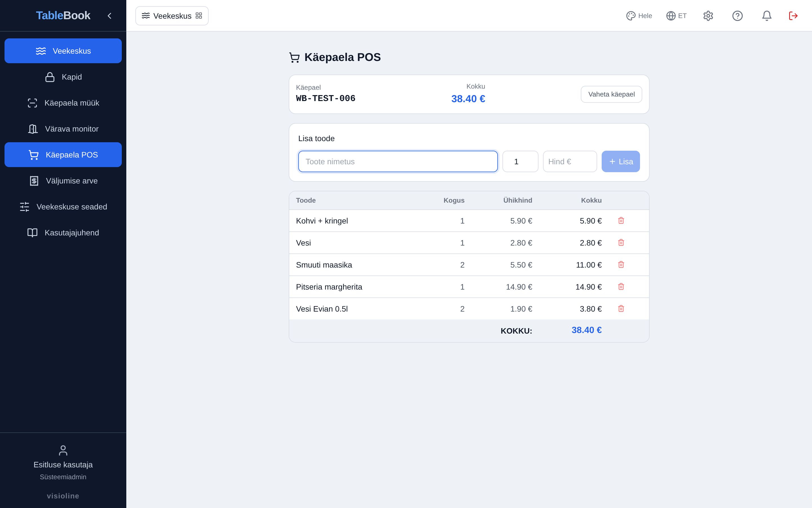Image resolution: width=812 pixels, height=508 pixels.
Task: Open Veekeskuse seaded settings
Action: pos(63,207)
